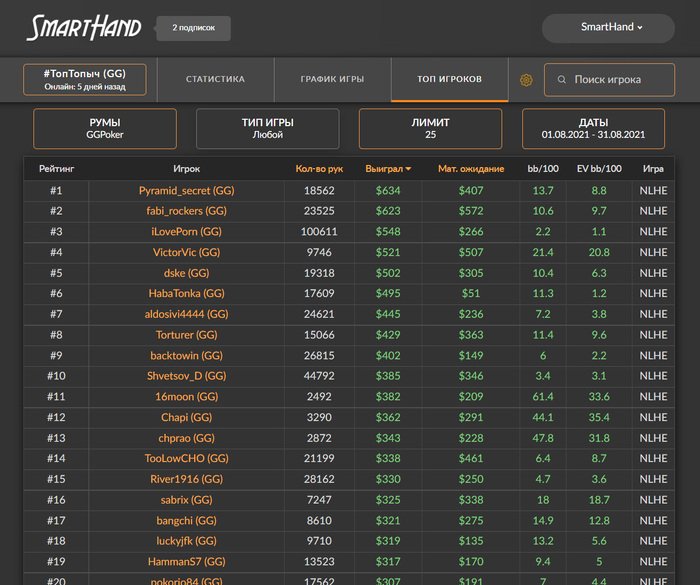Click the 2 подписок button

pos(194,28)
